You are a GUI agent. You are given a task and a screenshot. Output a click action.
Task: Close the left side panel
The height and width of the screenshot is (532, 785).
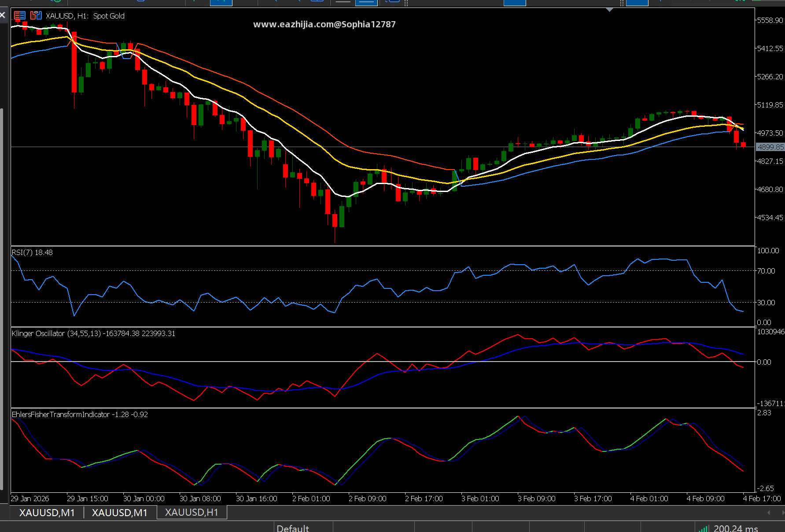click(2, 15)
